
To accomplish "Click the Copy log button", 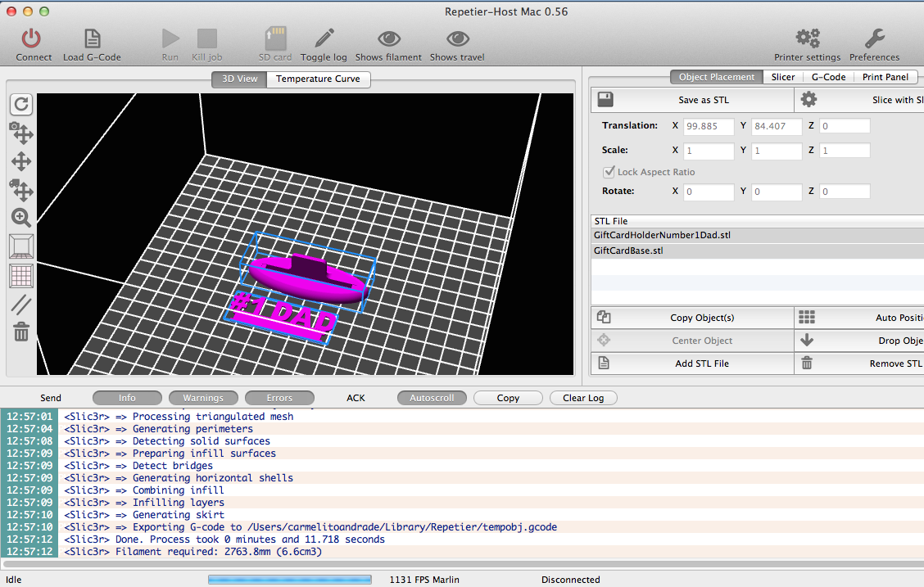I will click(x=508, y=398).
